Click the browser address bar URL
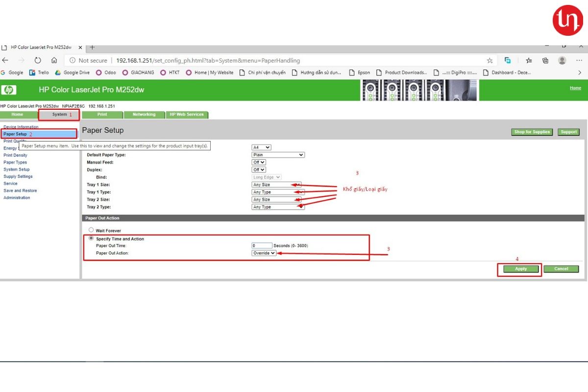 tap(208, 61)
